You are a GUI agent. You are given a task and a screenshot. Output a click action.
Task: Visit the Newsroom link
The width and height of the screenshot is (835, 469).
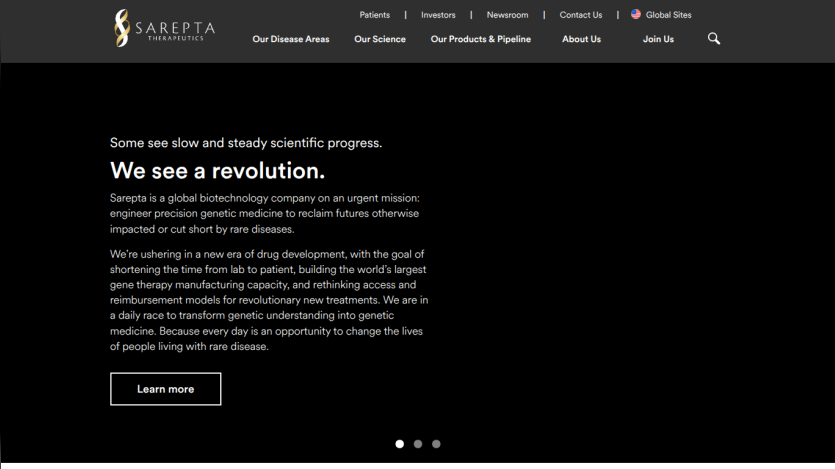click(507, 15)
